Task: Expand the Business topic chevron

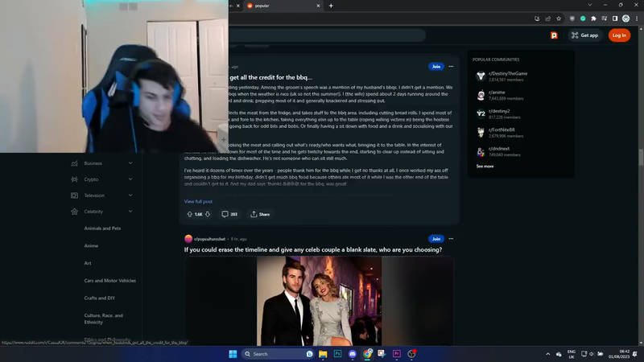Action: pos(130,163)
